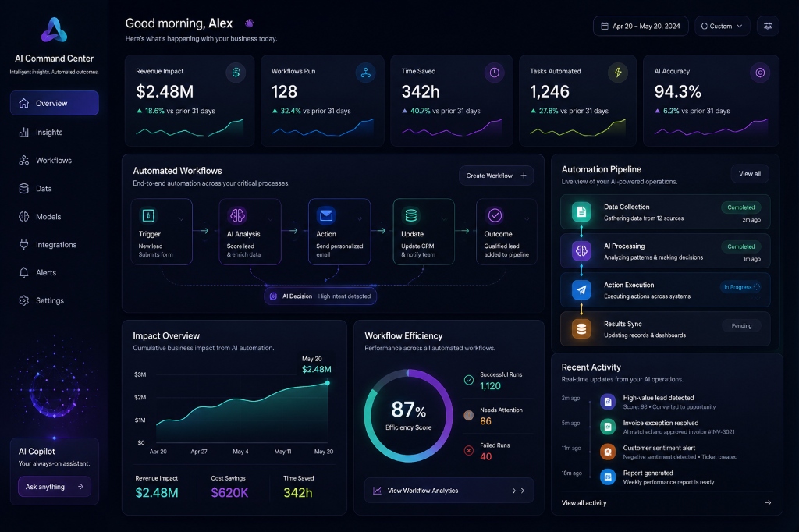Open the filter settings sliders icon
This screenshot has height=532, width=799.
[x=768, y=26]
